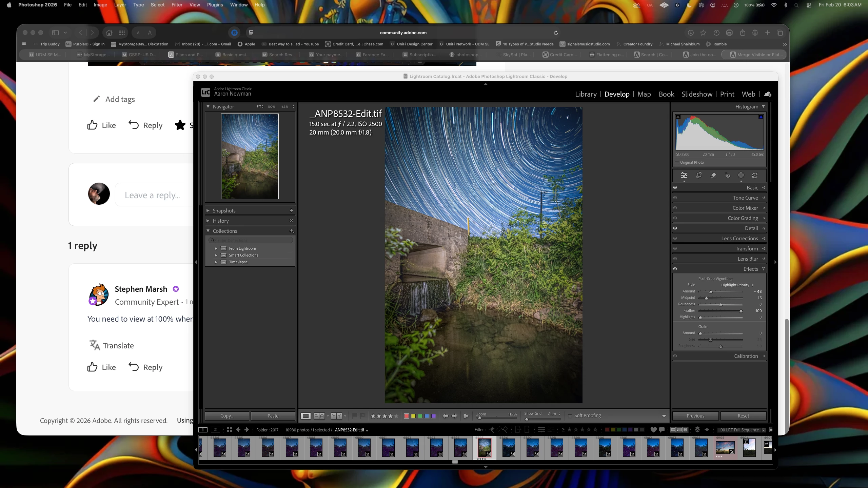Apply the red color label swatch
The height and width of the screenshot is (488, 868).
pyautogui.click(x=406, y=416)
